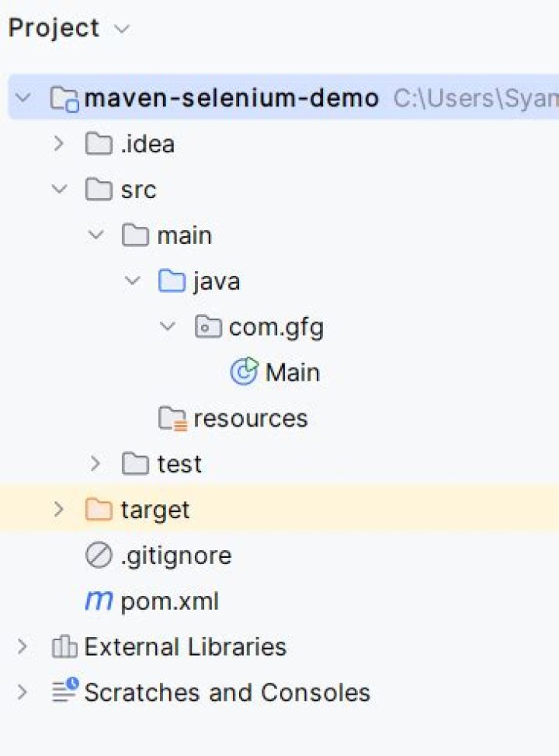Collapse the maven-selenium-demo root node
Viewport: 559px width, 756px height.
pos(23,98)
